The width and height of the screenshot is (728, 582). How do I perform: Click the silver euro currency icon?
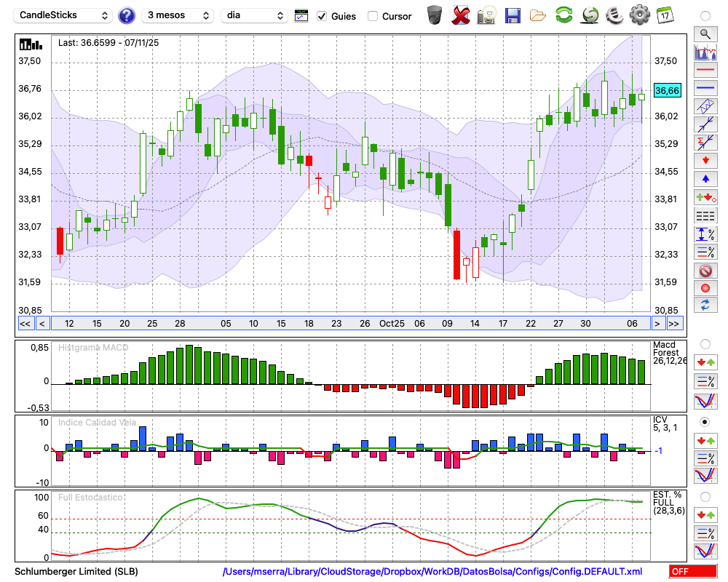(614, 15)
